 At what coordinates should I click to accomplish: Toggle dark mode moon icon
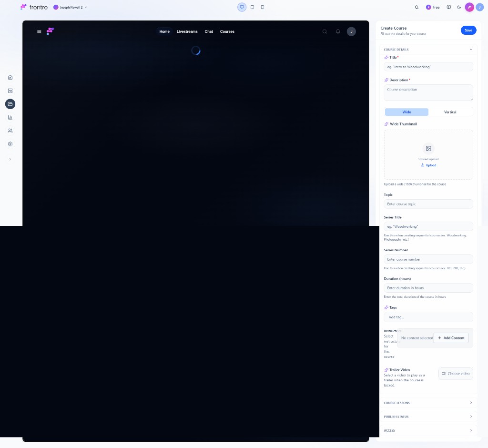[459, 7]
